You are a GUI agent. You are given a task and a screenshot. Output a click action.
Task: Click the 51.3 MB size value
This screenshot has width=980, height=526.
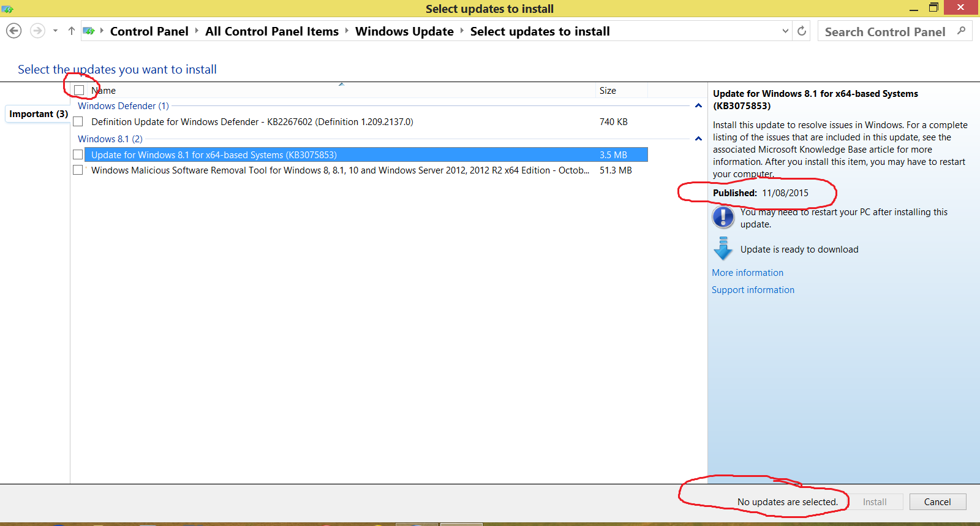coord(616,170)
